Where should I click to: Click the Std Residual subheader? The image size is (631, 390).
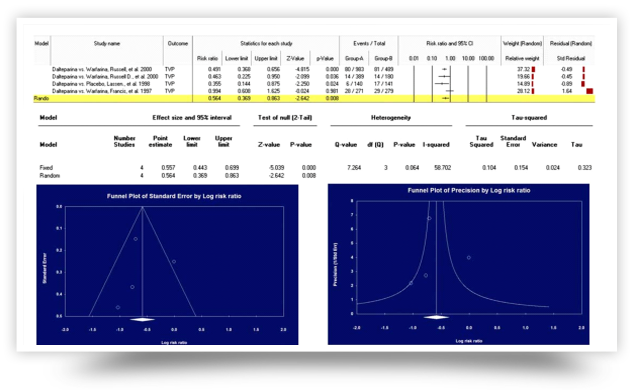pos(571,58)
